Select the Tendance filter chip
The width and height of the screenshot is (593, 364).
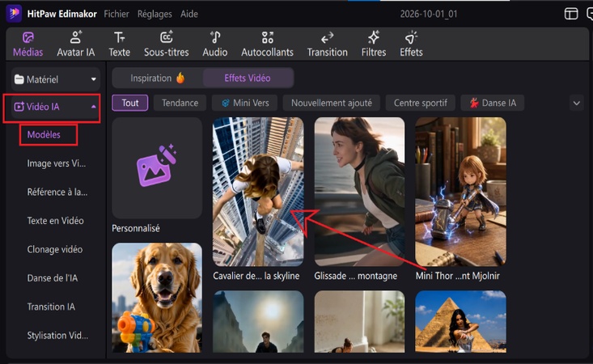click(x=180, y=103)
